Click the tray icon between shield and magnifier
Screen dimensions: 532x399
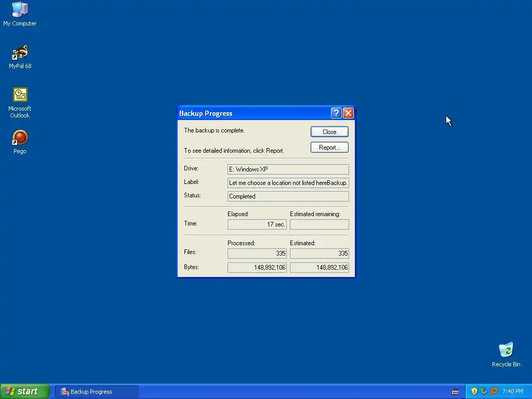pyautogui.click(x=484, y=391)
